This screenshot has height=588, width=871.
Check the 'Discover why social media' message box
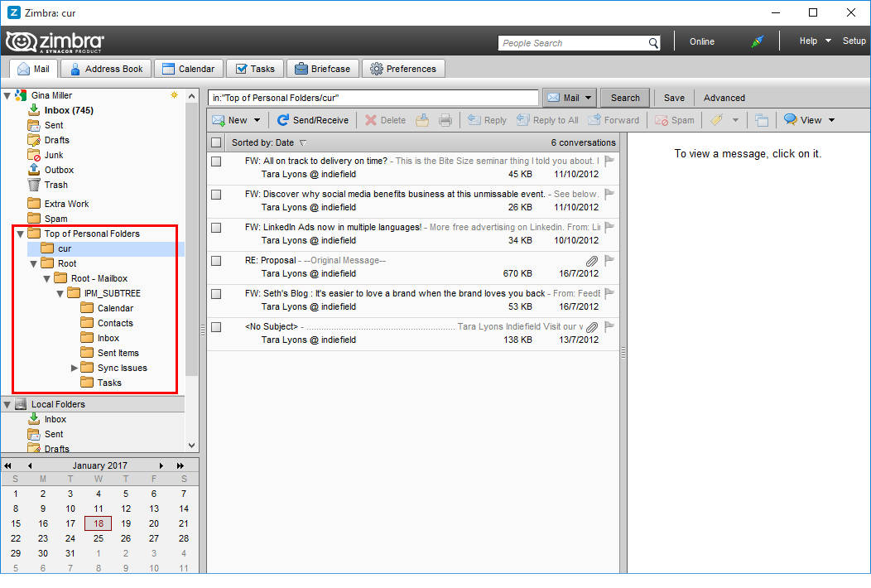click(217, 195)
